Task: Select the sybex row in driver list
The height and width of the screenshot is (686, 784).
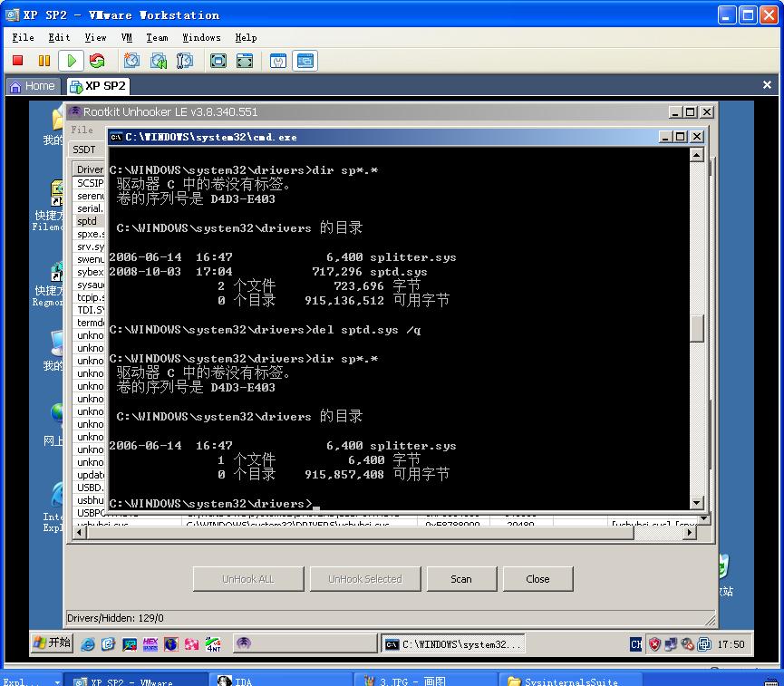Action: point(89,272)
